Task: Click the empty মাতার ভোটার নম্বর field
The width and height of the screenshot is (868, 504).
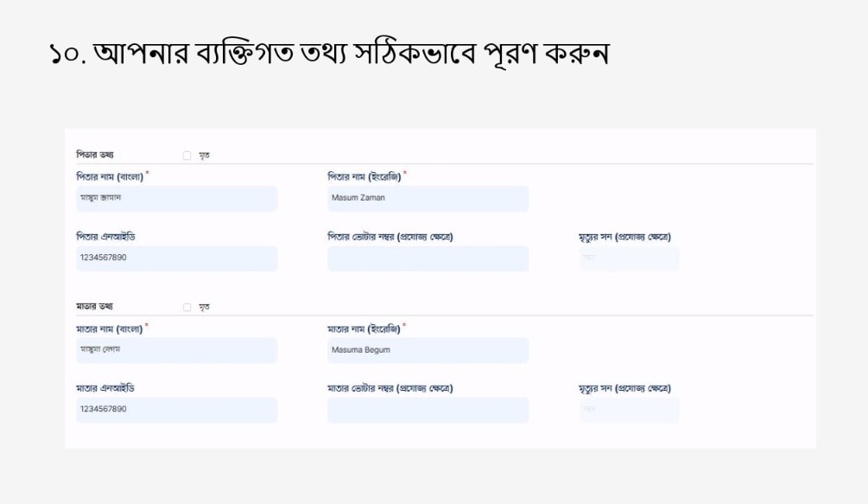Action: tap(428, 409)
